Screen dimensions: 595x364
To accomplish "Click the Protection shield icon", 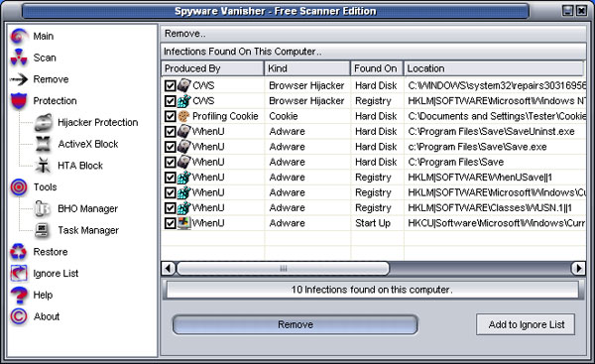I will coord(19,101).
